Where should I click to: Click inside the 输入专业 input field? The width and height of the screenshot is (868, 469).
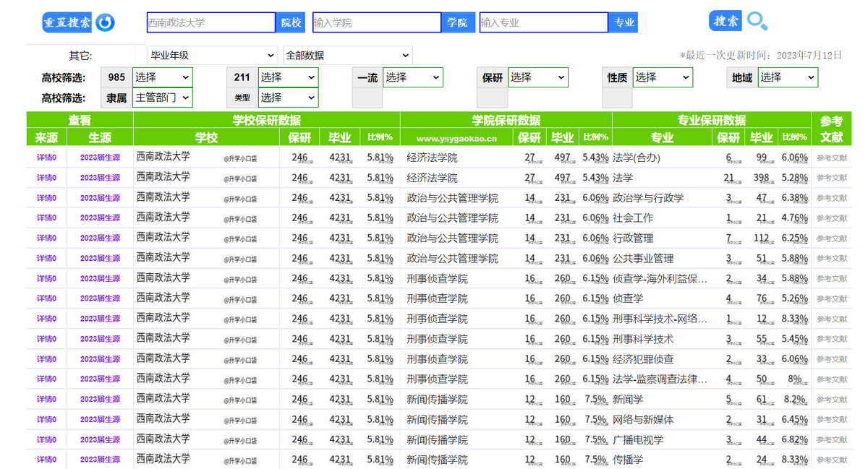coord(542,22)
